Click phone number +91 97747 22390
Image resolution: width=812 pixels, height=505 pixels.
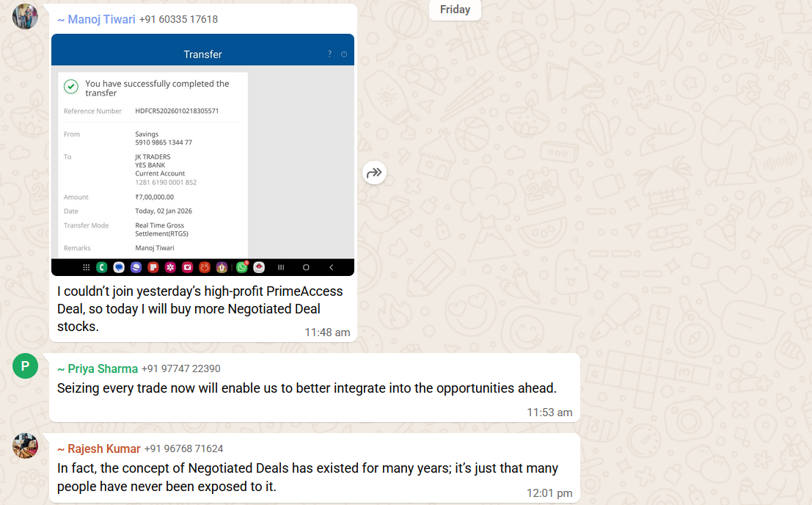pos(180,368)
